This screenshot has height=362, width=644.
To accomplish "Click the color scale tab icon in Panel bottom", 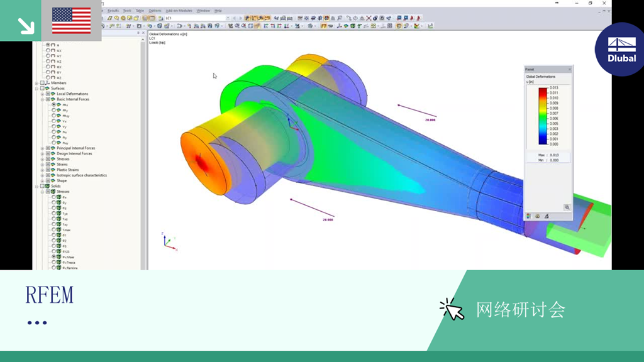I will pyautogui.click(x=528, y=216).
